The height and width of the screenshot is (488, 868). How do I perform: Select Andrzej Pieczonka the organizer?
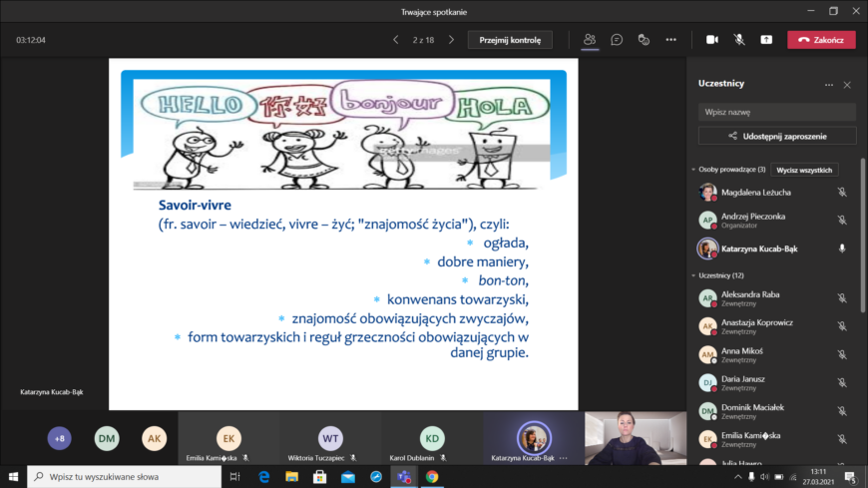pos(773,220)
